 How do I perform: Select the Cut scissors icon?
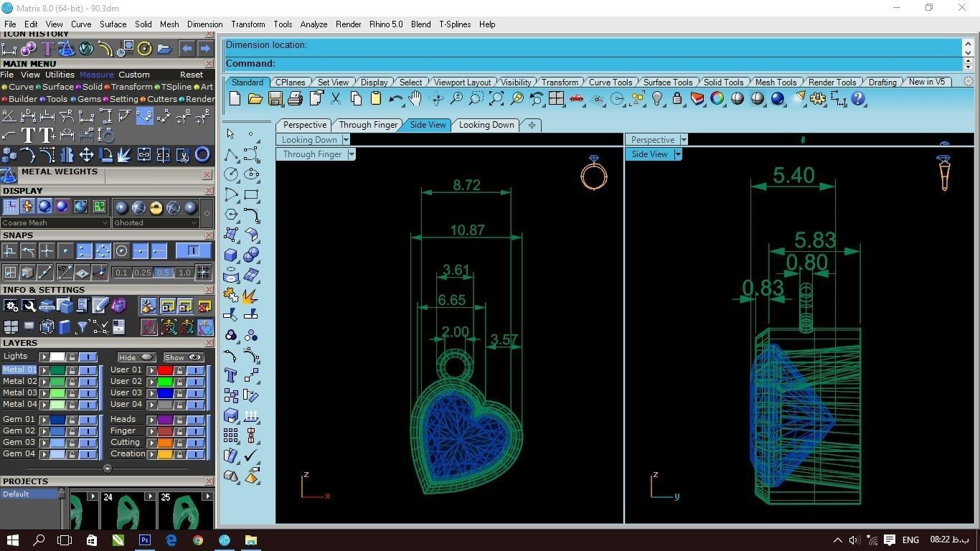(x=336, y=99)
